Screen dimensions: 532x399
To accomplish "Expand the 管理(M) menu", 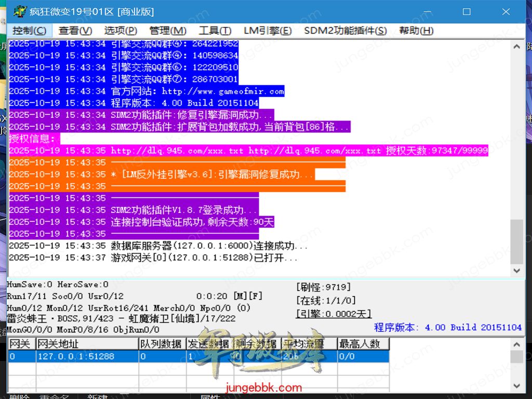I will click(168, 31).
